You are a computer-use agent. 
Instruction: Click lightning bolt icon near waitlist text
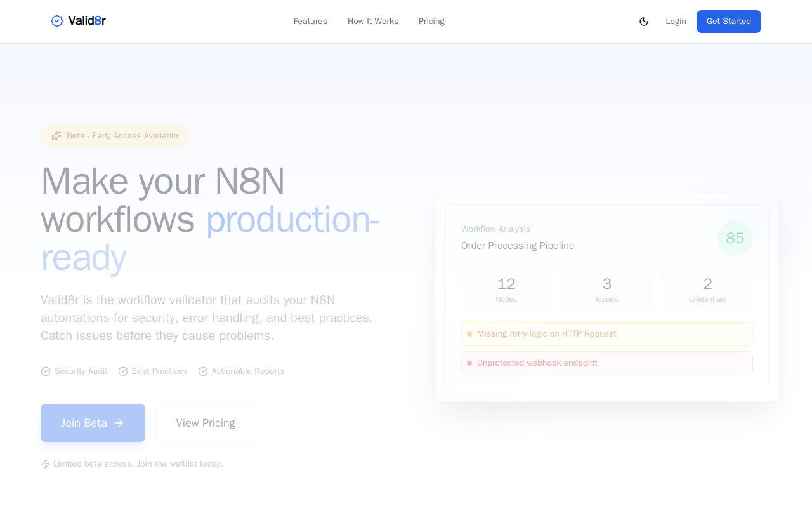point(46,464)
